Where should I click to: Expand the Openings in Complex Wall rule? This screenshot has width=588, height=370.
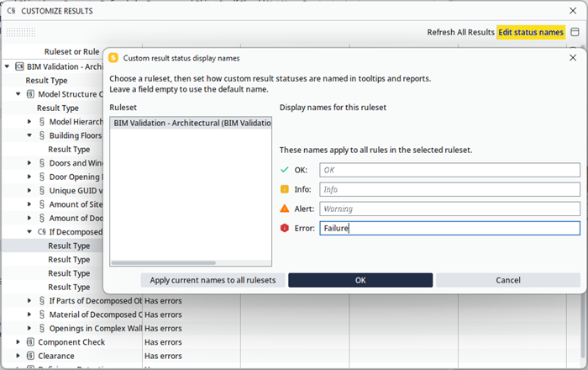[29, 328]
